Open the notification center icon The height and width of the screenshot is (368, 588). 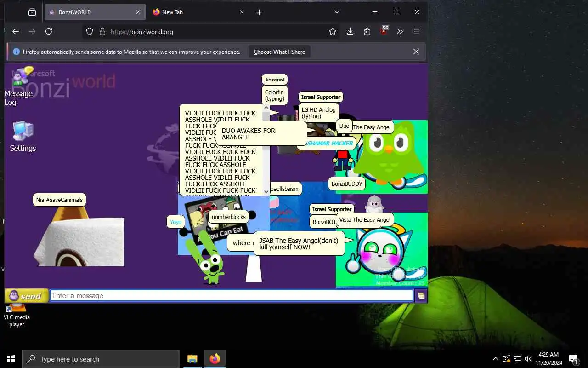click(x=573, y=359)
